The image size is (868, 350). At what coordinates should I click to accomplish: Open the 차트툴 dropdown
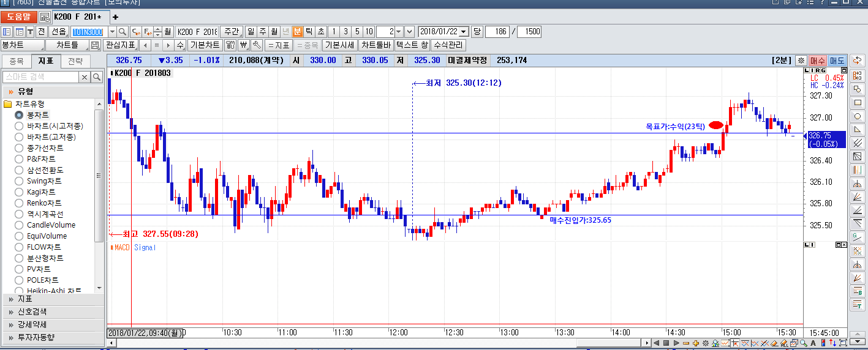click(x=67, y=45)
